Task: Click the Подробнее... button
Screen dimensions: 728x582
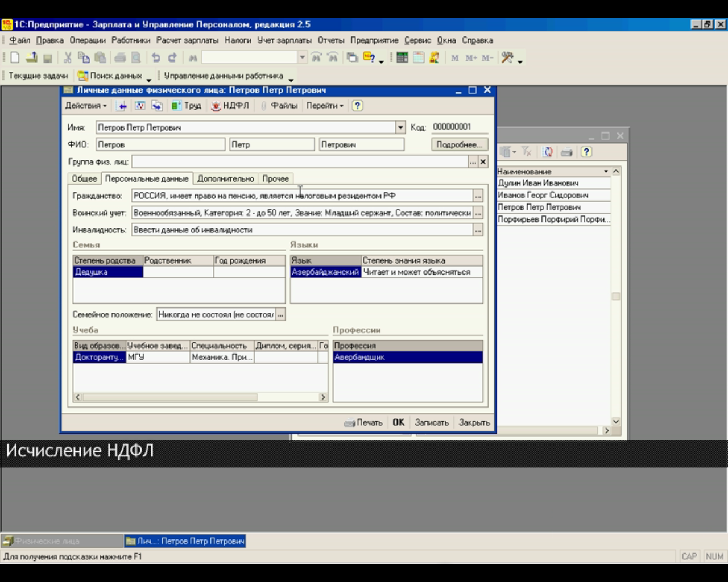Action: [x=460, y=144]
